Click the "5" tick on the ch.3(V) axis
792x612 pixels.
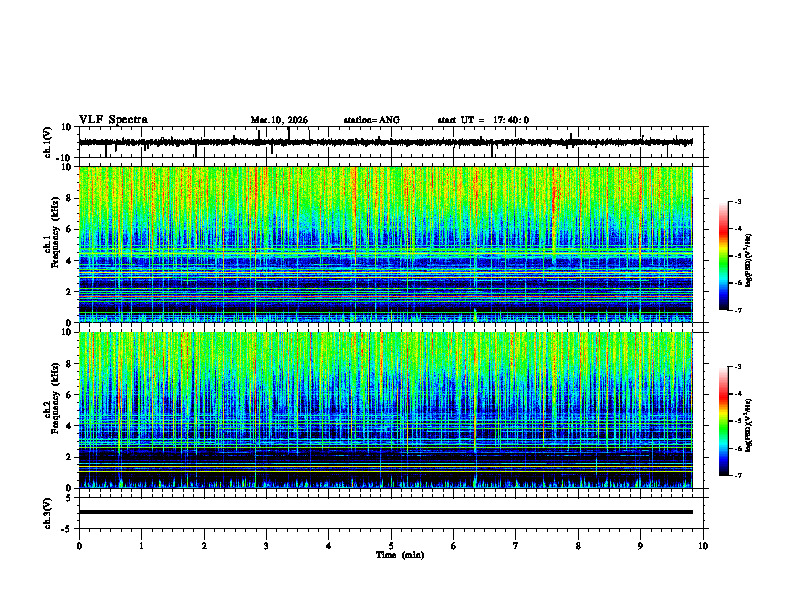(70, 497)
